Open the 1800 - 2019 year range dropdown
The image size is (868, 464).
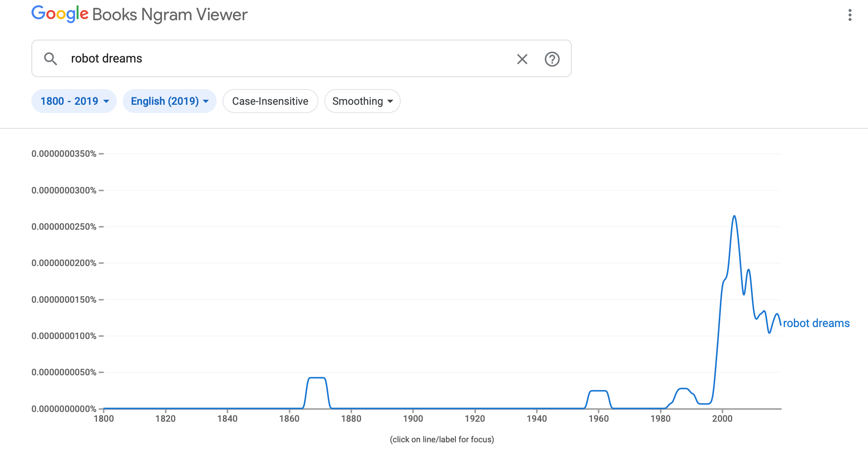[74, 101]
